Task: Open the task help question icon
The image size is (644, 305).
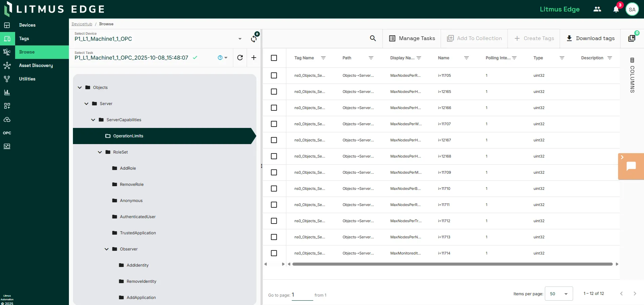Action: click(220, 58)
